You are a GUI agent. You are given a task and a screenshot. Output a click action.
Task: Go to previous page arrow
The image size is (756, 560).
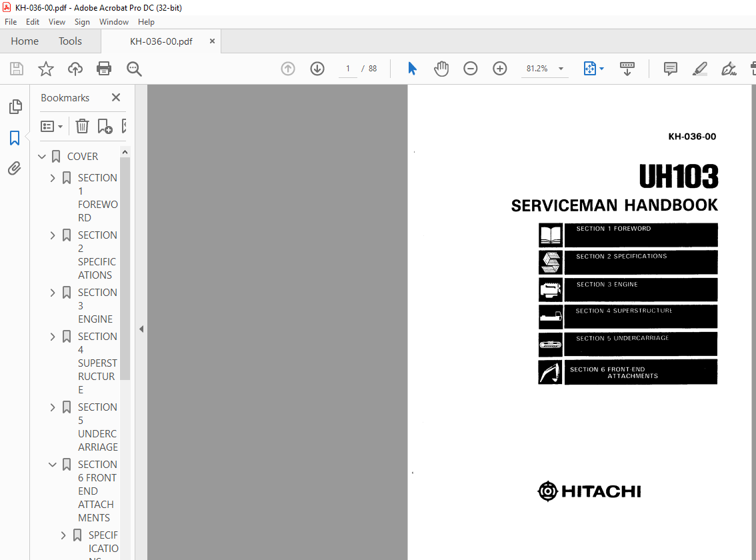(x=288, y=69)
